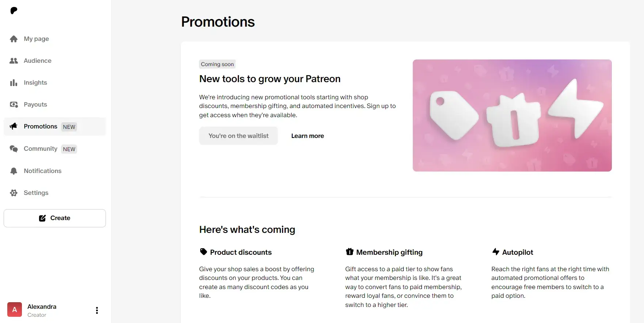Image resolution: width=644 pixels, height=323 pixels.
Task: Select the Promotions sidebar entry
Action: pos(41,126)
